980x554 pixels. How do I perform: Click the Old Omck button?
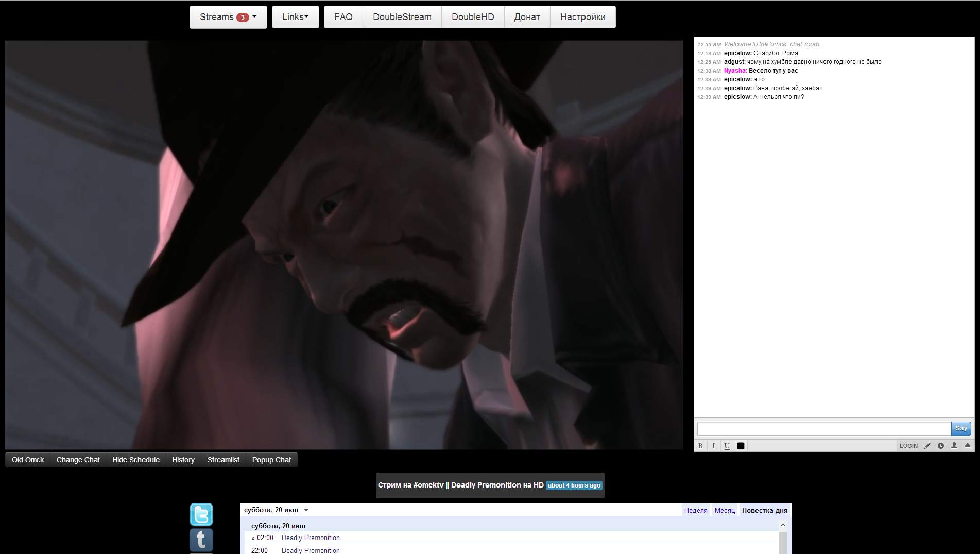coord(28,460)
